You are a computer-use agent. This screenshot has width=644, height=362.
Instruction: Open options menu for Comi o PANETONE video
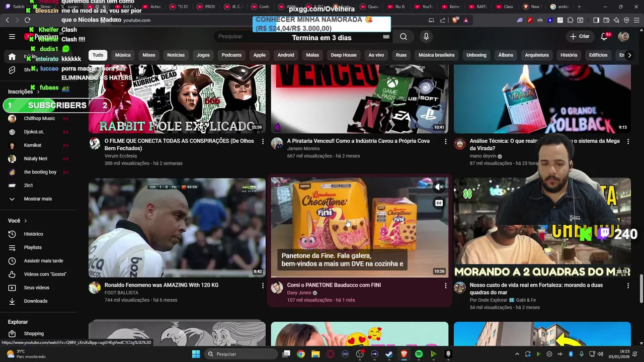445,286
